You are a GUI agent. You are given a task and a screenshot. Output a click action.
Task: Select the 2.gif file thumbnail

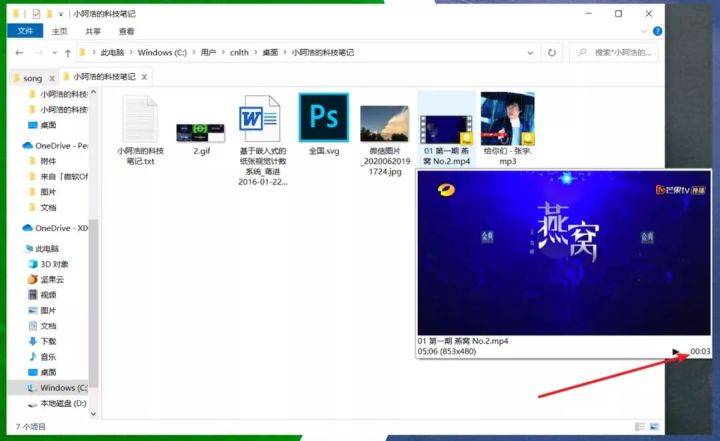[201, 133]
